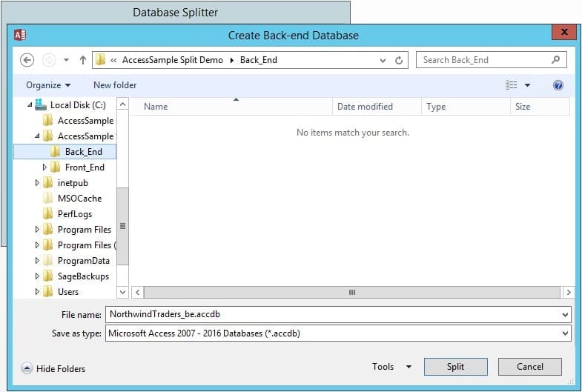The width and height of the screenshot is (582, 392).
Task: Cancel the Create Back-end Database dialog
Action: point(529,367)
